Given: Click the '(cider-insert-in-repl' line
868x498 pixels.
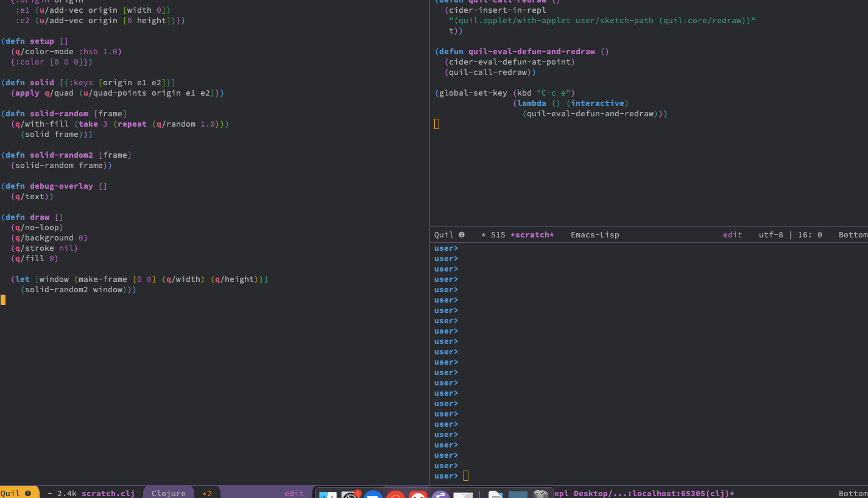Looking at the screenshot, I should pyautogui.click(x=495, y=10).
